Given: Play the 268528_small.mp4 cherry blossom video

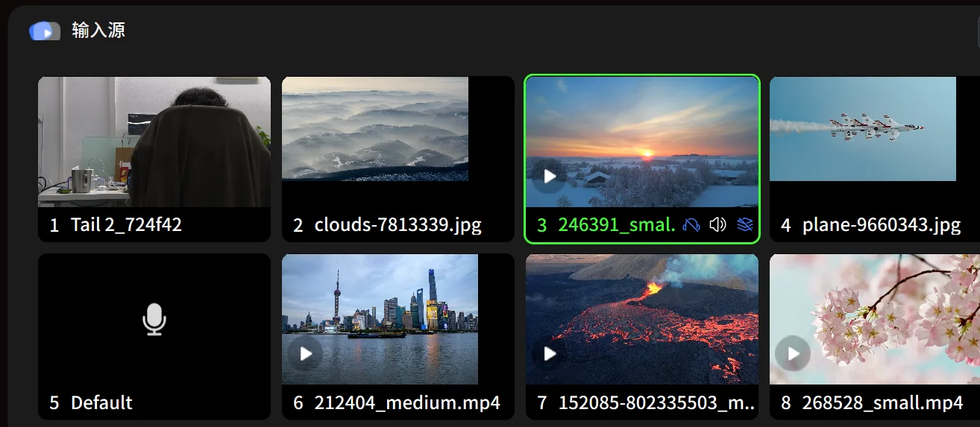Looking at the screenshot, I should 793,354.
